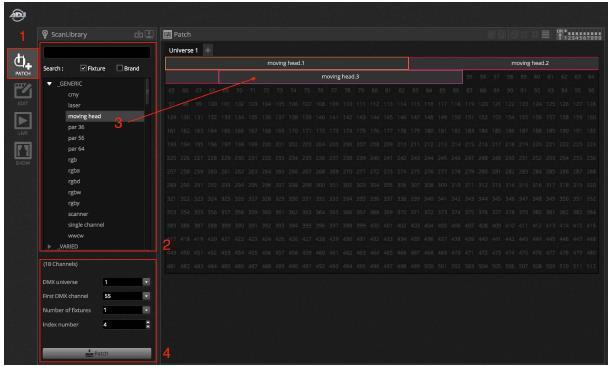Click the list view icon in Patch header
This screenshot has height=367, width=611.
(x=546, y=34)
